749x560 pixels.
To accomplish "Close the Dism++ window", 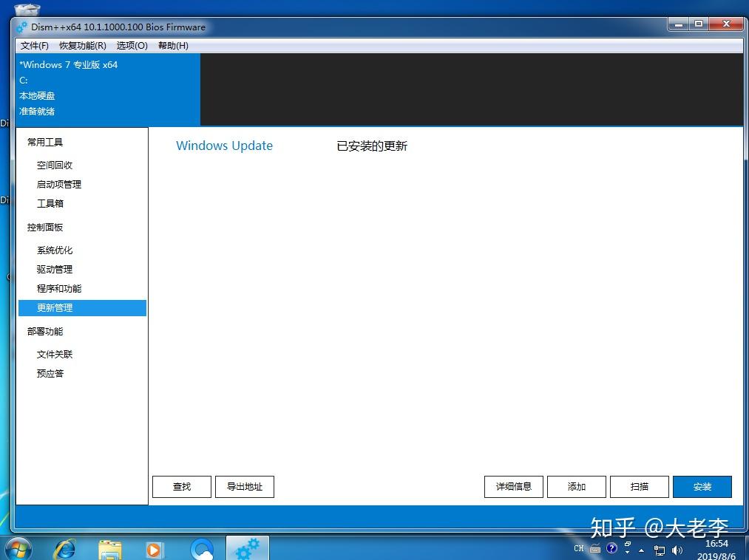I will [x=727, y=24].
